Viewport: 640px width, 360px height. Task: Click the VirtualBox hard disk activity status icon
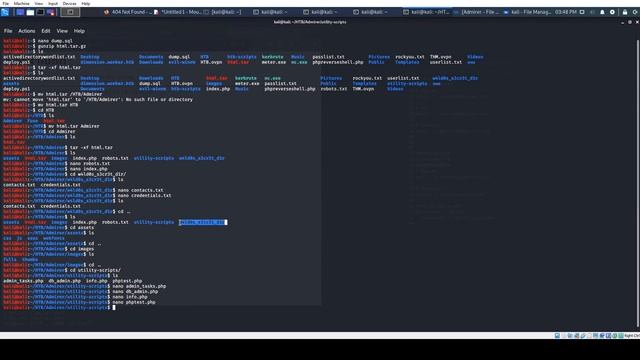coord(557,336)
